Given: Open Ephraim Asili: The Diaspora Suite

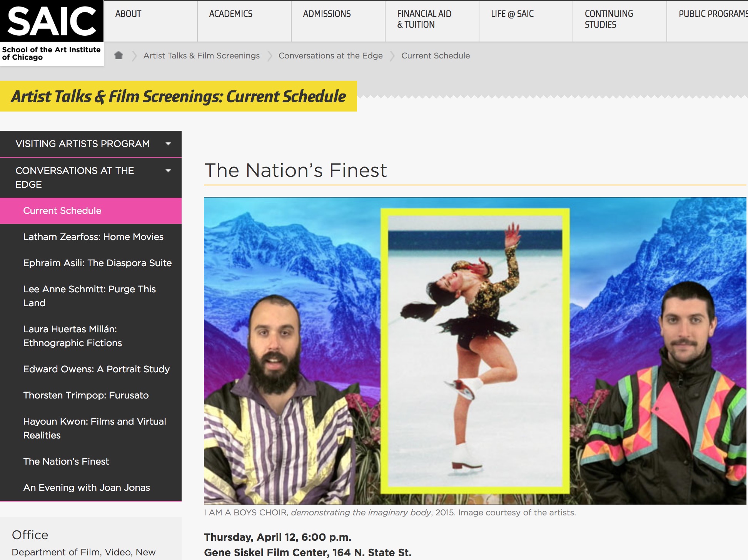Looking at the screenshot, I should click(97, 263).
